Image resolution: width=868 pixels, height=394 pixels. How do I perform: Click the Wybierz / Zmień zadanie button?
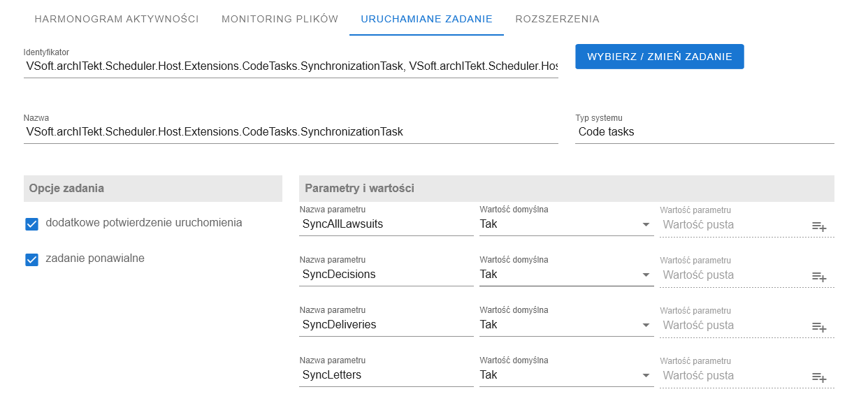point(660,57)
